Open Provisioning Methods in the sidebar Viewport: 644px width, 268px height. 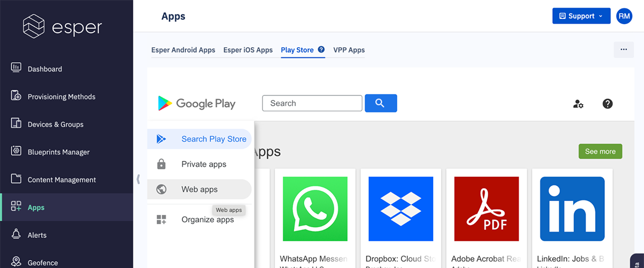pos(67,96)
